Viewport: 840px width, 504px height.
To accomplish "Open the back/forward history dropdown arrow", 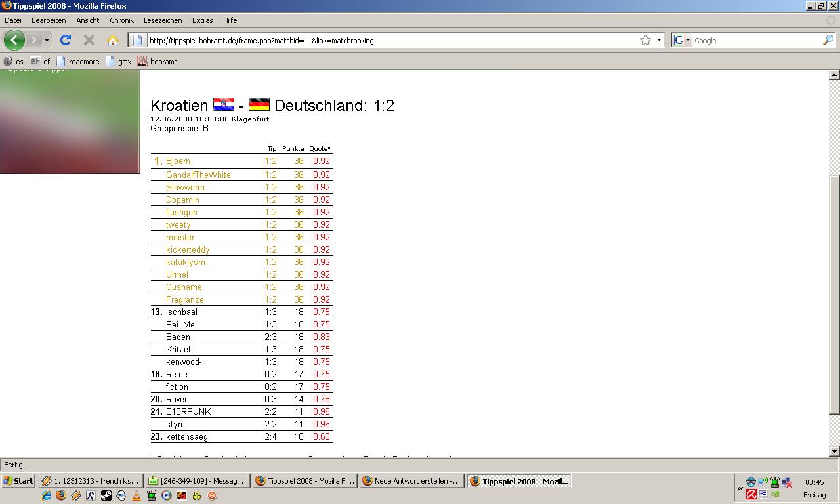I will tap(47, 40).
